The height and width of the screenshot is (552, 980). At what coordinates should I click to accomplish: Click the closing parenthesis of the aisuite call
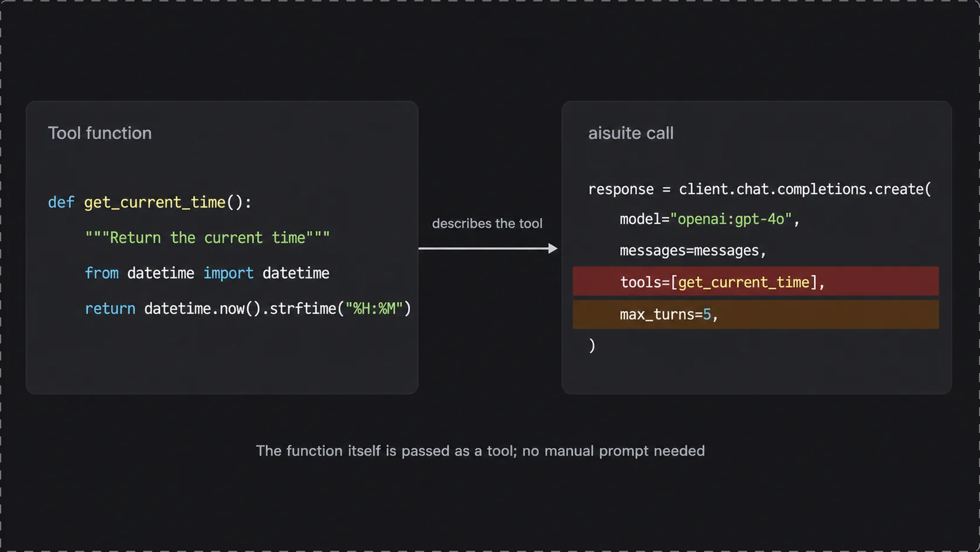(592, 346)
